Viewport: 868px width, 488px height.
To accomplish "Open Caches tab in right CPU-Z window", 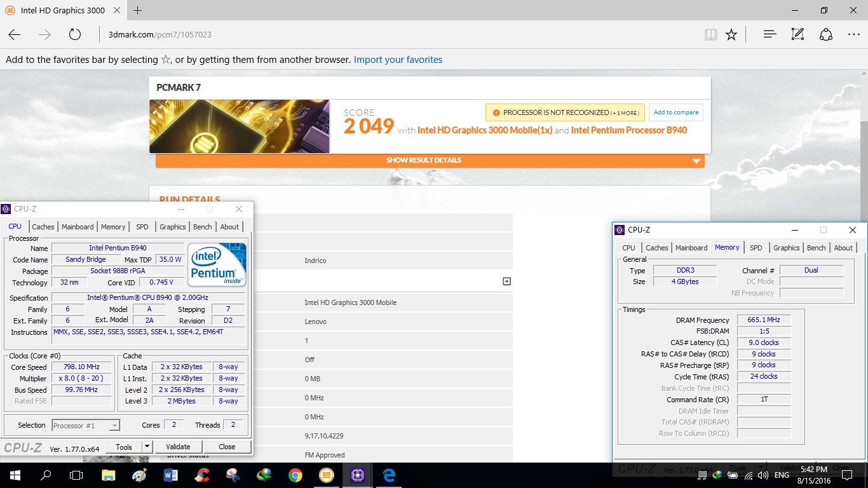I will (657, 248).
